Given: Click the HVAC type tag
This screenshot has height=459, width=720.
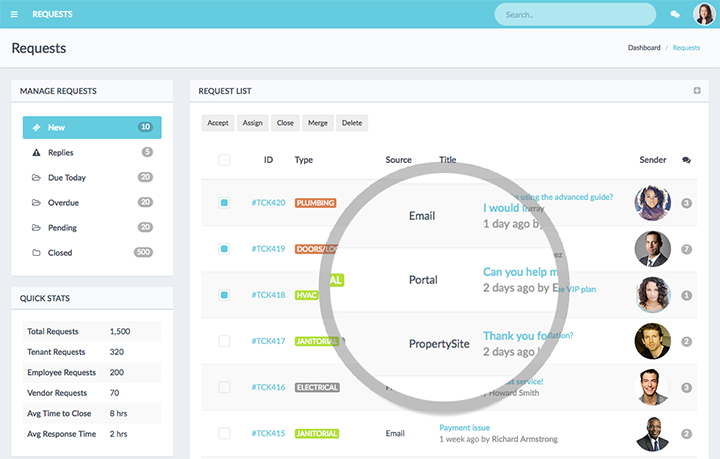Looking at the screenshot, I should point(306,295).
